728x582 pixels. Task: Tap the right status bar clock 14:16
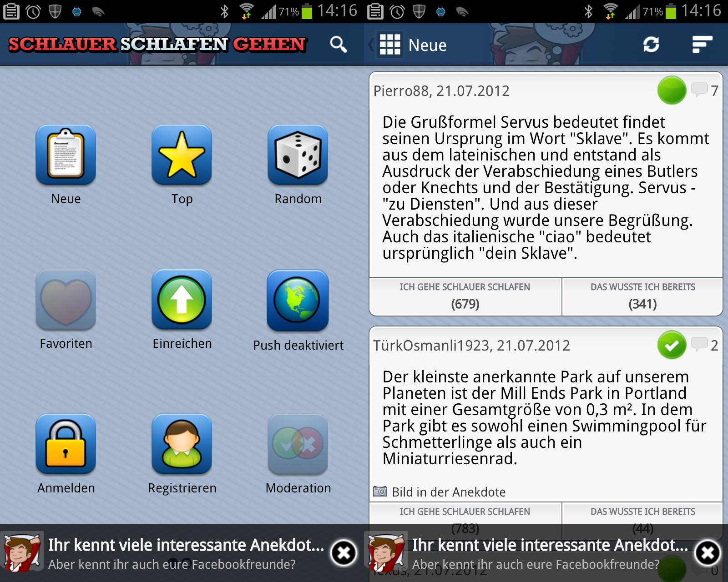coord(701,10)
